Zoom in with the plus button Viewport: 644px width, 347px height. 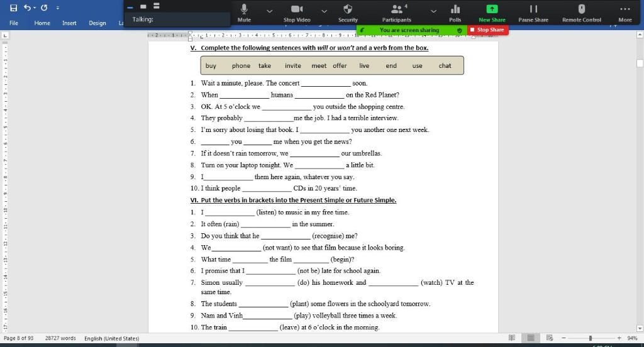[619, 338]
